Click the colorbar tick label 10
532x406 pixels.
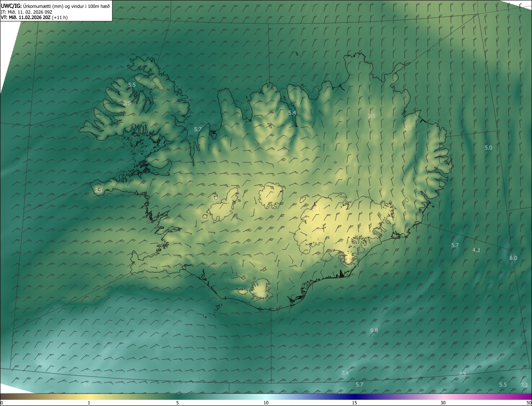click(266, 403)
